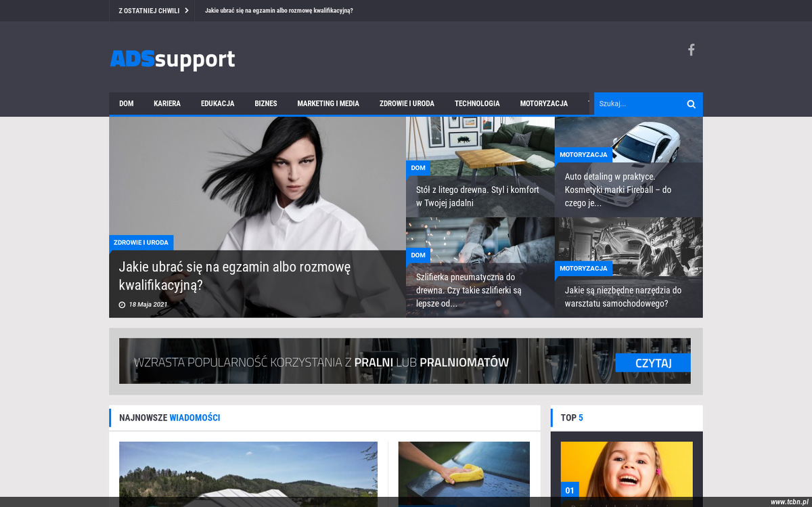
Task: Open the DOM menu item
Action: pos(127,104)
